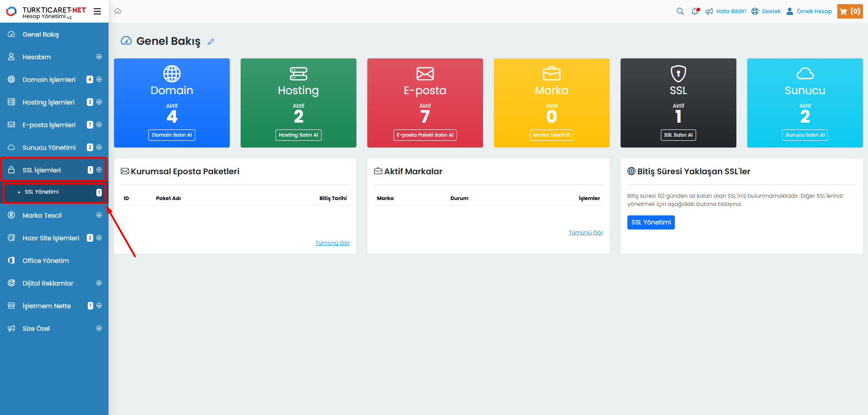Click the İşletmem Nette sidebar icon
Screen dimensions: 868x415
pyautogui.click(x=11, y=306)
